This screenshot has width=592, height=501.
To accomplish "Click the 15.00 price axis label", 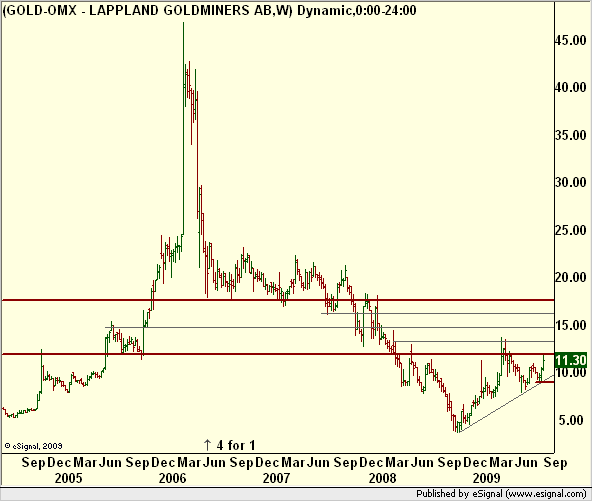I will (x=570, y=325).
